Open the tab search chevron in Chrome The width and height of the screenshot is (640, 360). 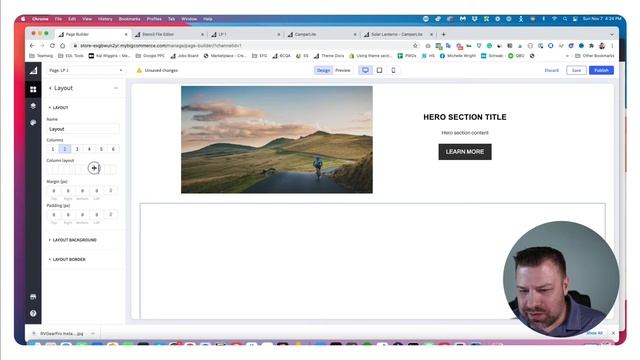[611, 34]
